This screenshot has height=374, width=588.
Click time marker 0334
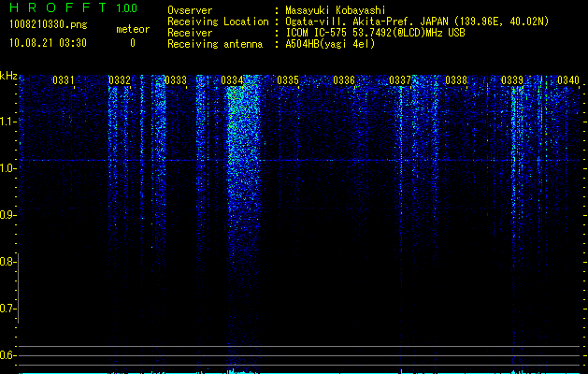point(232,80)
